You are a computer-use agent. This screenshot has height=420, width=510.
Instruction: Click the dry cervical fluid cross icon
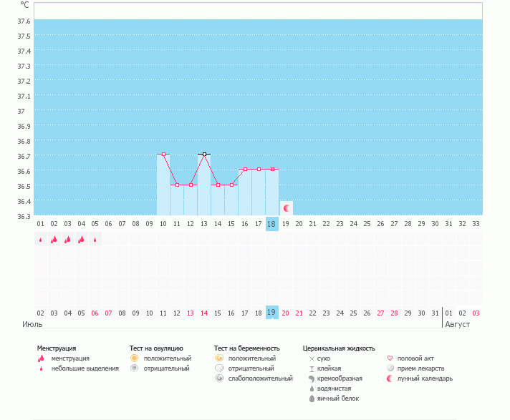(x=312, y=358)
